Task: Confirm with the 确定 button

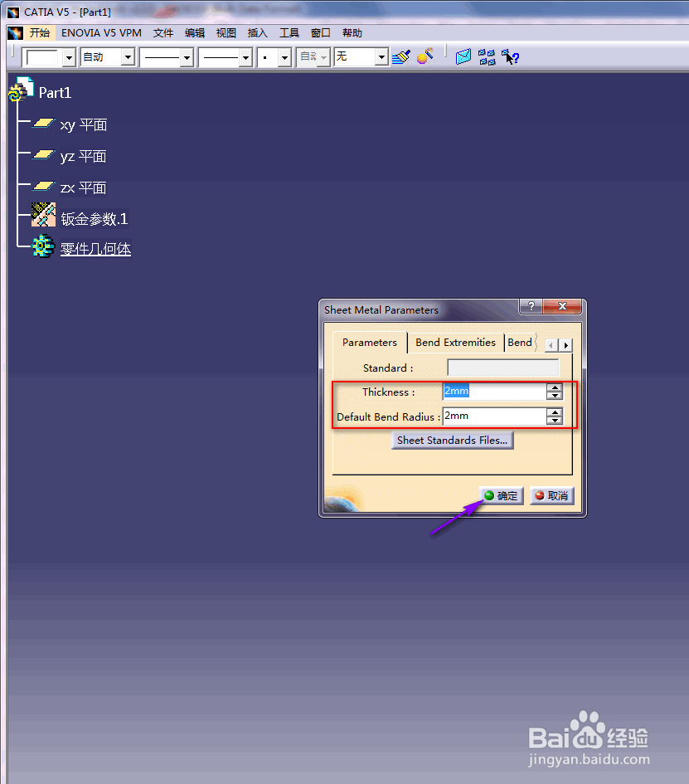Action: [x=502, y=495]
